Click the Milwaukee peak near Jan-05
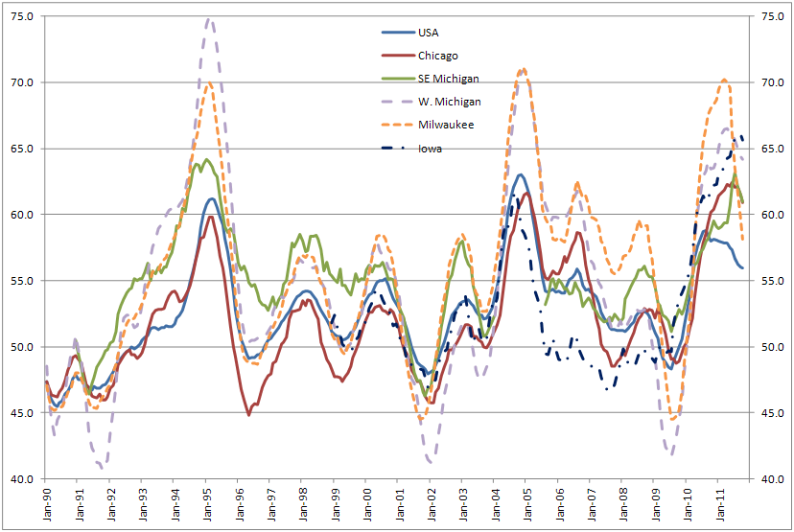 523,69
